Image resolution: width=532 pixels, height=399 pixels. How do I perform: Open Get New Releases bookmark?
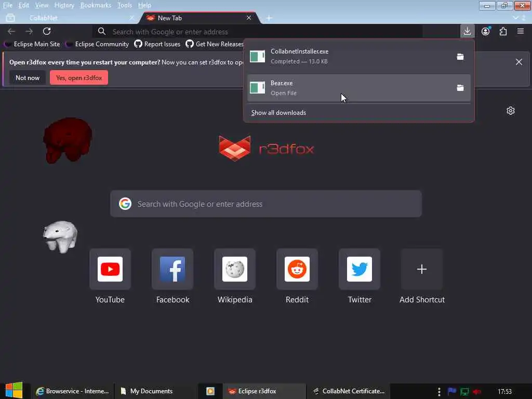point(215,44)
